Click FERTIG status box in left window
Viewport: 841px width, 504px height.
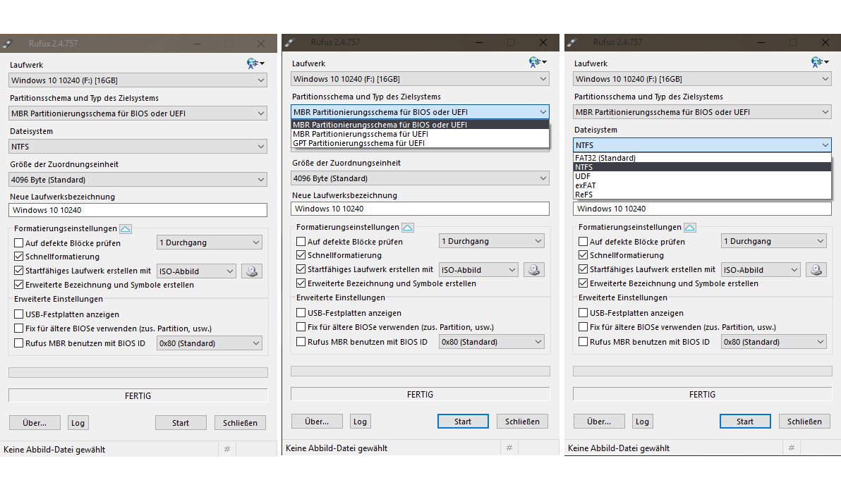click(x=138, y=396)
